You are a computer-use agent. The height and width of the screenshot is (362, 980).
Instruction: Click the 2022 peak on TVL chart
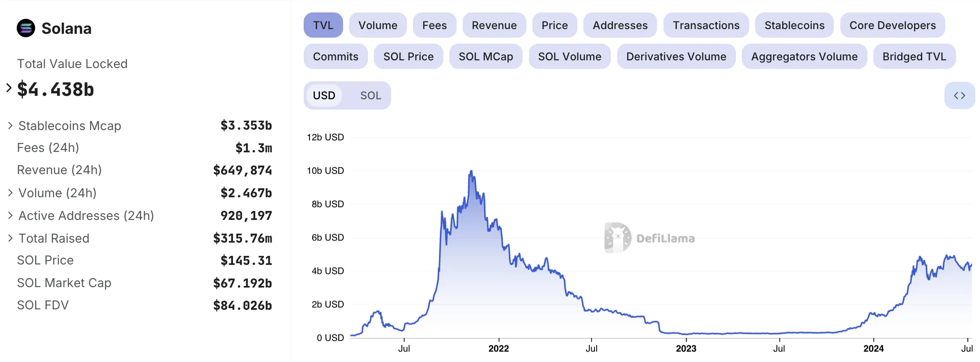click(471, 171)
